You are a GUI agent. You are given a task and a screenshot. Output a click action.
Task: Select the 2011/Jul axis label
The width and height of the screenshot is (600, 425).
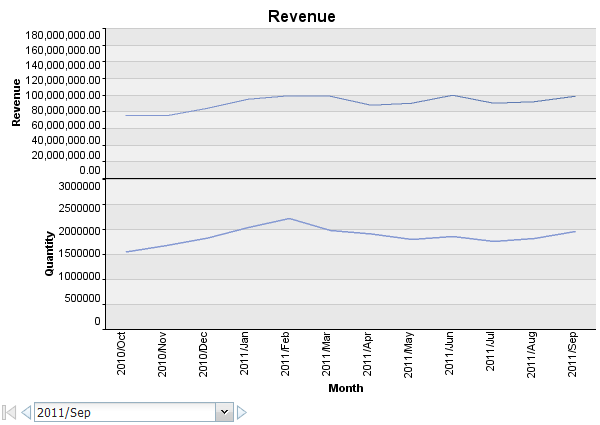(490, 351)
